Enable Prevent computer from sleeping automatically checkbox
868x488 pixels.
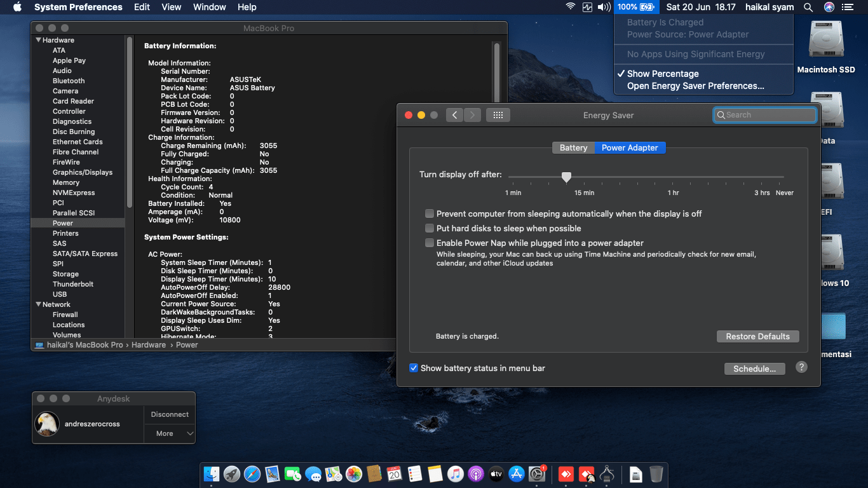430,213
